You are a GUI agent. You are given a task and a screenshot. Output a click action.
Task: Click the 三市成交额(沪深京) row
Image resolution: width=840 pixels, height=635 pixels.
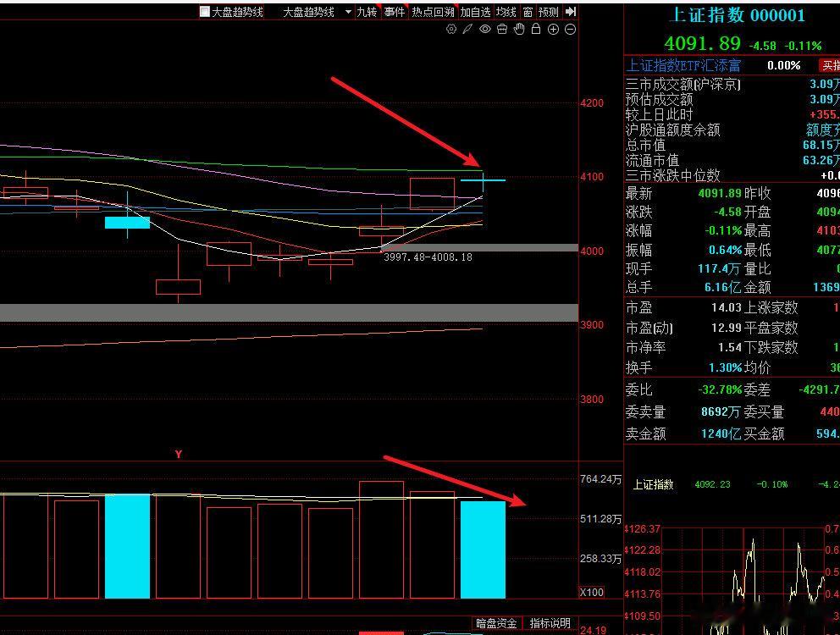732,84
